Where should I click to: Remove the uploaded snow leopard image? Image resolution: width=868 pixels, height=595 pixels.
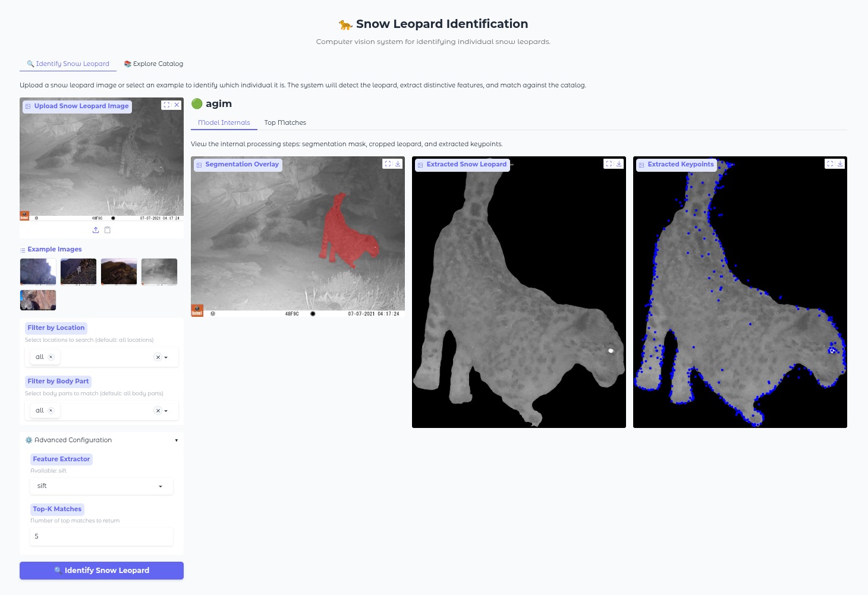(177, 105)
